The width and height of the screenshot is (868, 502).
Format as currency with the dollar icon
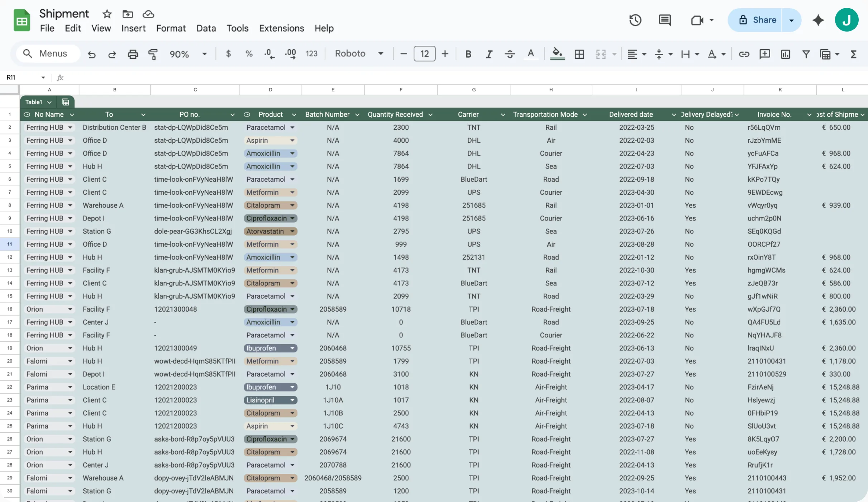tap(228, 54)
